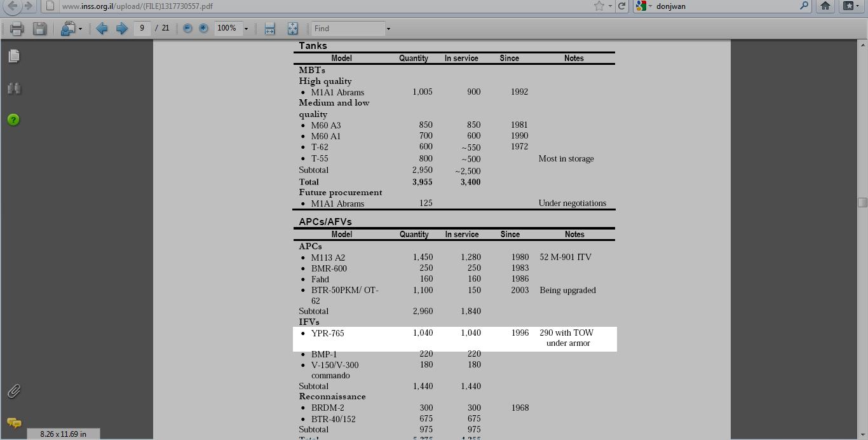Click the page size 8.26 x 11.69 in
The width and height of the screenshot is (868, 440).
point(63,434)
